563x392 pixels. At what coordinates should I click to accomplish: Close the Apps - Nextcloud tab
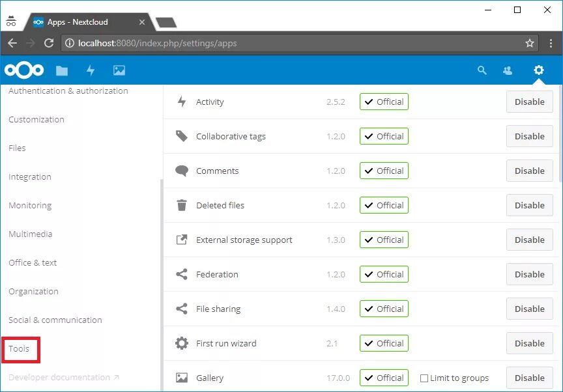click(142, 22)
